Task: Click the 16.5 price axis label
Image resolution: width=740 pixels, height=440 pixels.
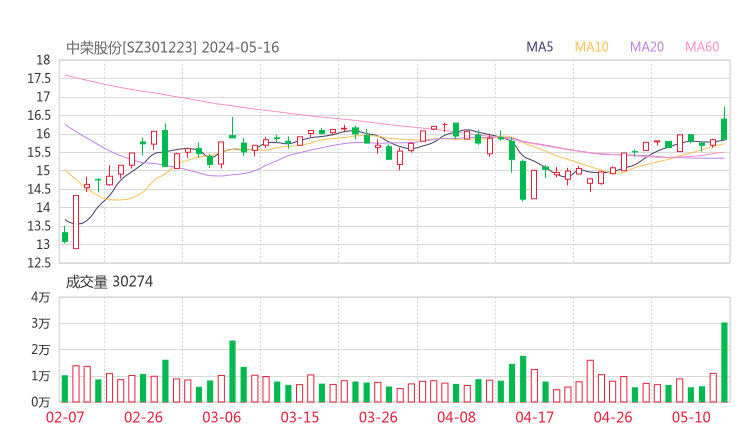Action: [x=39, y=115]
